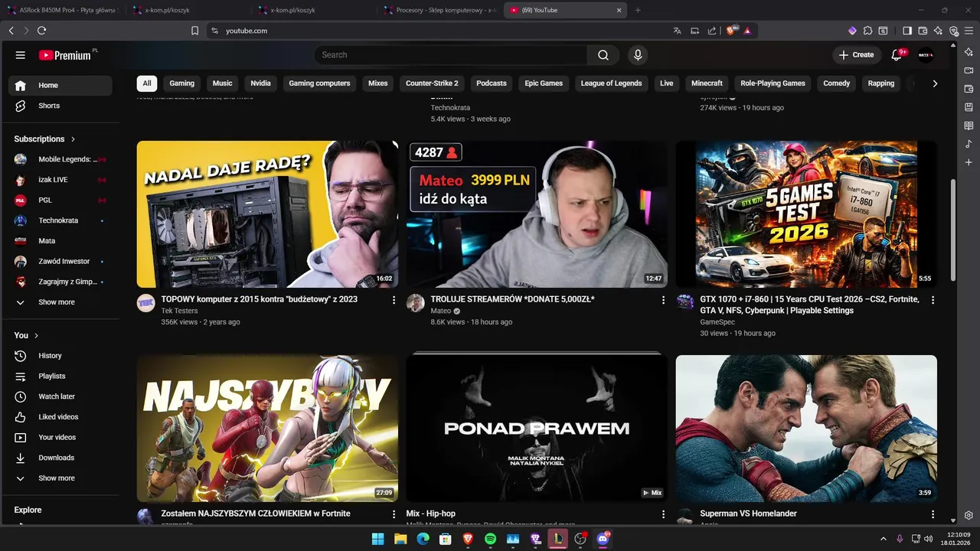Screen dimensions: 980x551
Task: Open the Zawód Inwestor channel
Action: point(60,261)
